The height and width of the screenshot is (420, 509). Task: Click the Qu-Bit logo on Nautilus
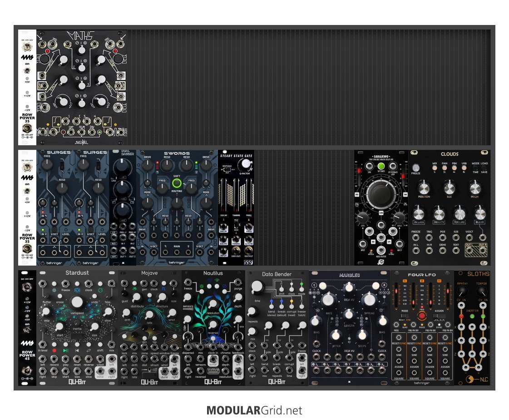213,382
